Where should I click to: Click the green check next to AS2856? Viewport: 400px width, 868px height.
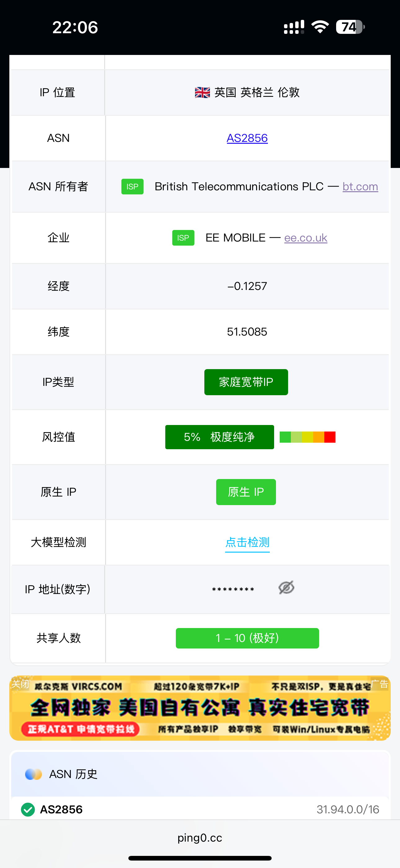[28, 809]
